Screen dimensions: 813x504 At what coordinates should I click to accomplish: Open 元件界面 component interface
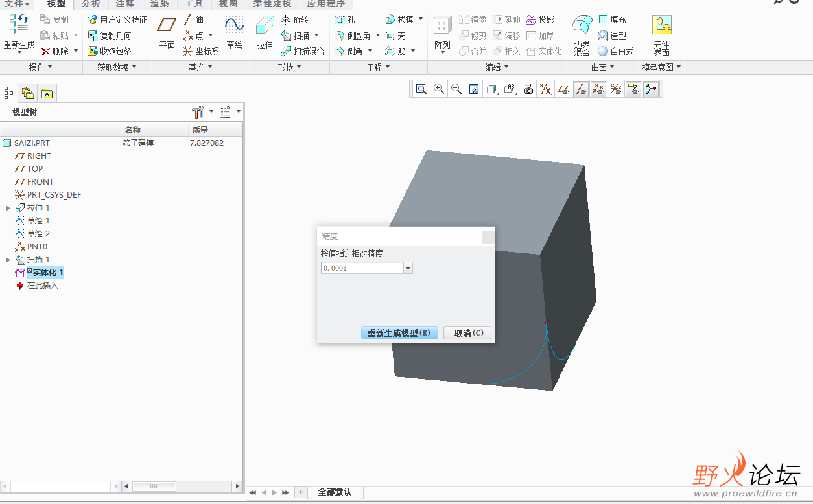[x=661, y=36]
